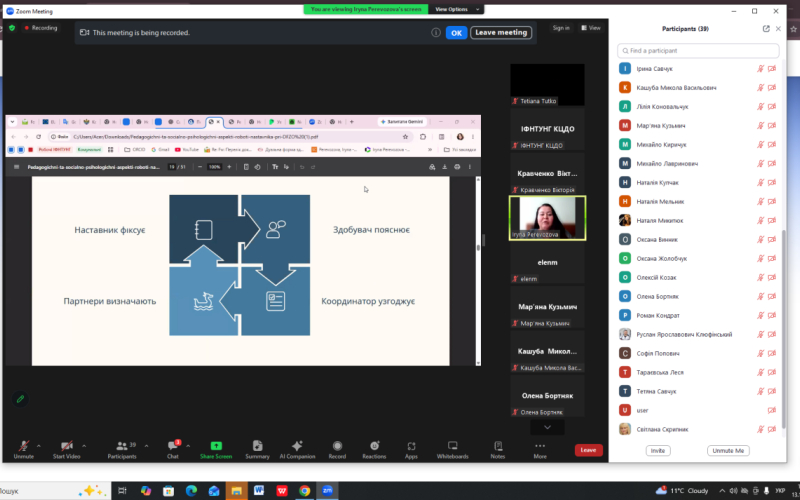Click Sign in at the top
This screenshot has height=500, width=800.
tap(561, 28)
